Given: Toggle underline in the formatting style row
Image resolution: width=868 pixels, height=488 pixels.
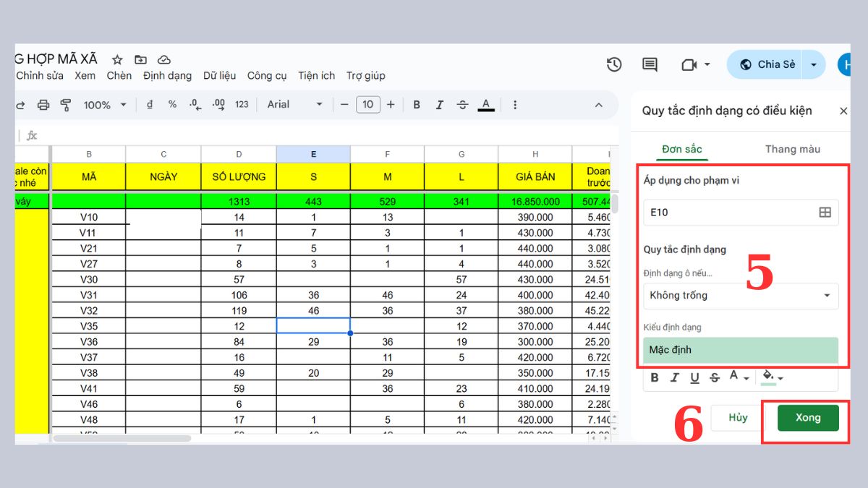Looking at the screenshot, I should (695, 377).
